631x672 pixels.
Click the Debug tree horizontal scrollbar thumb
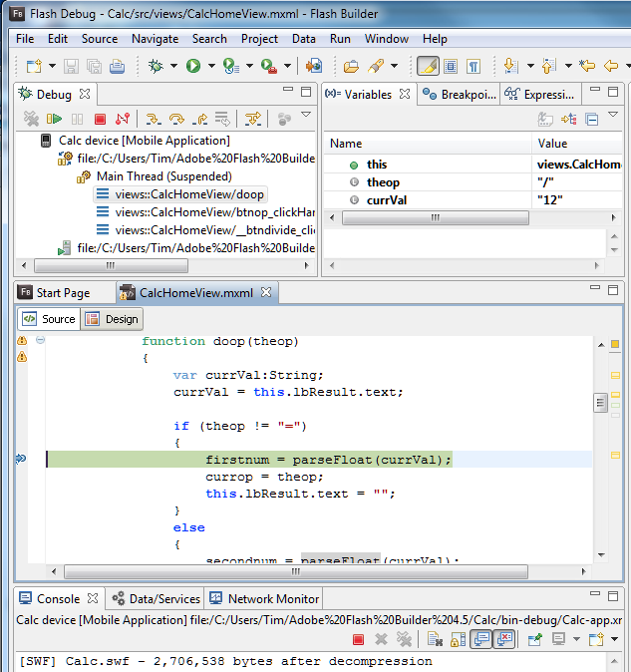pyautogui.click(x=111, y=266)
